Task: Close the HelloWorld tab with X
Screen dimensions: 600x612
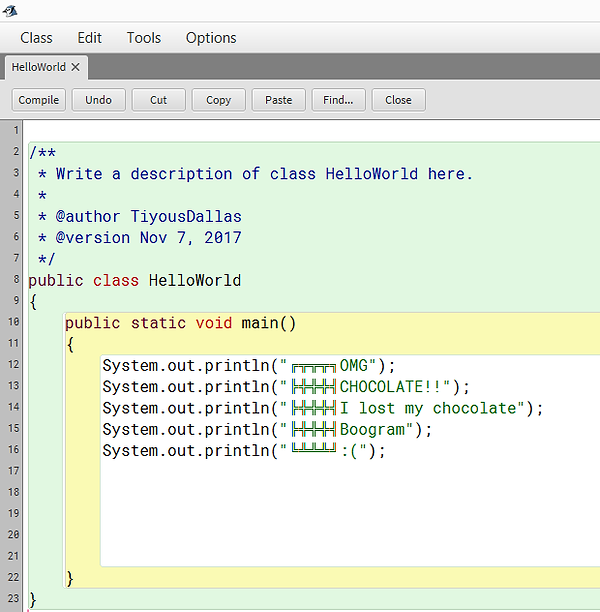Action: point(75,67)
